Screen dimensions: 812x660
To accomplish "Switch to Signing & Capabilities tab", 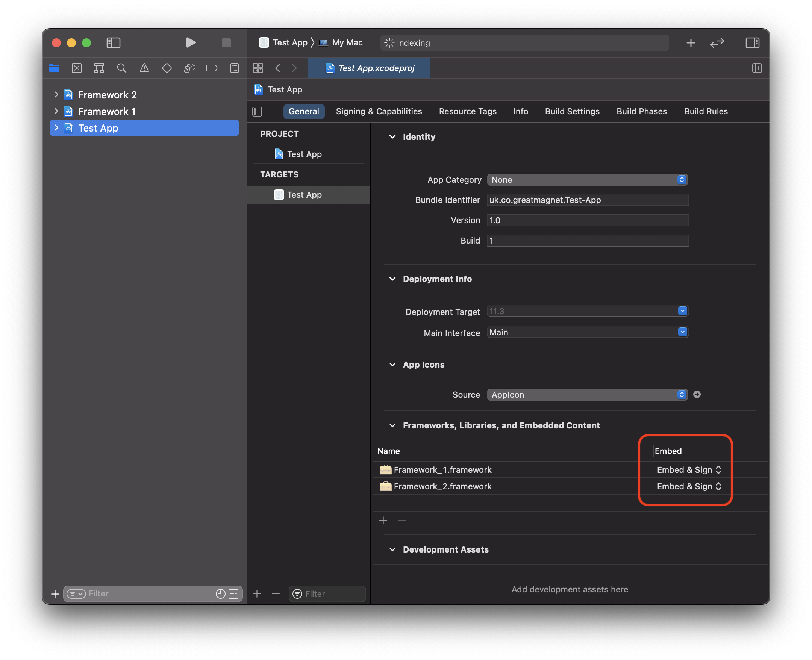I will click(x=379, y=111).
